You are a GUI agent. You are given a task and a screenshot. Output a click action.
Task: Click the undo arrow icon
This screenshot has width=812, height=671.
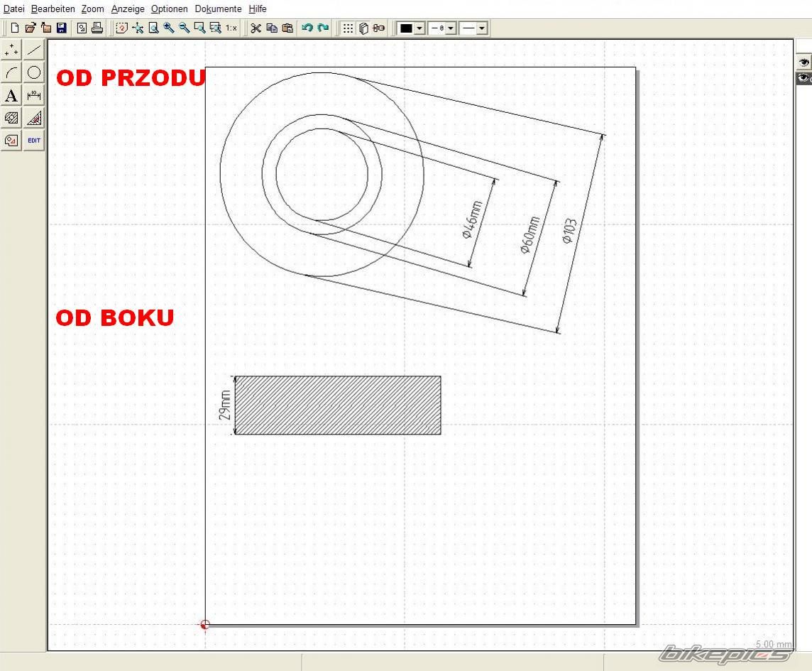[x=307, y=28]
